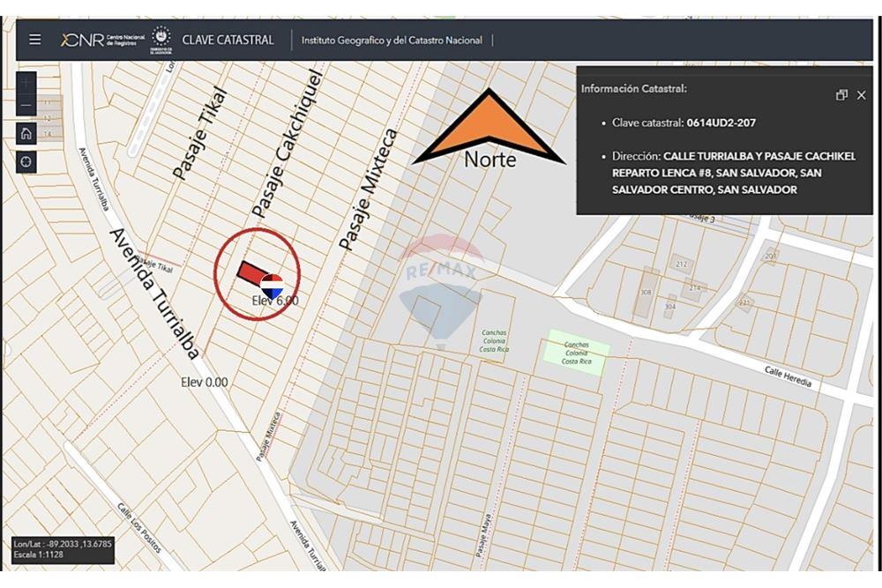This screenshot has width=882, height=588.
Task: Click Instituto Geografico y del Catastro Nacional
Action: click(x=392, y=41)
